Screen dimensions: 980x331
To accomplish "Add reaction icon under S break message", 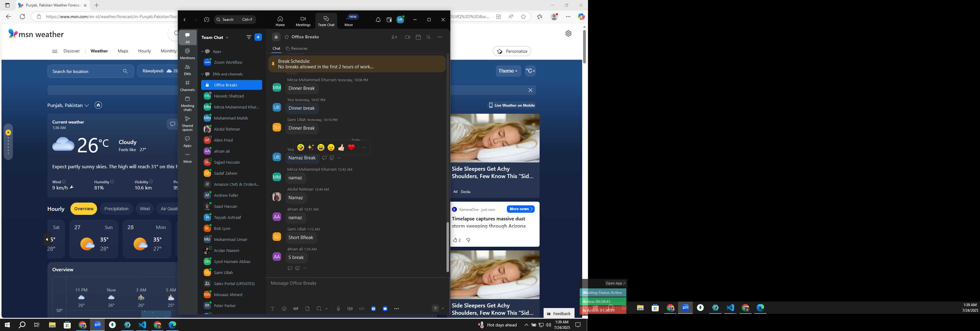I will (297, 268).
